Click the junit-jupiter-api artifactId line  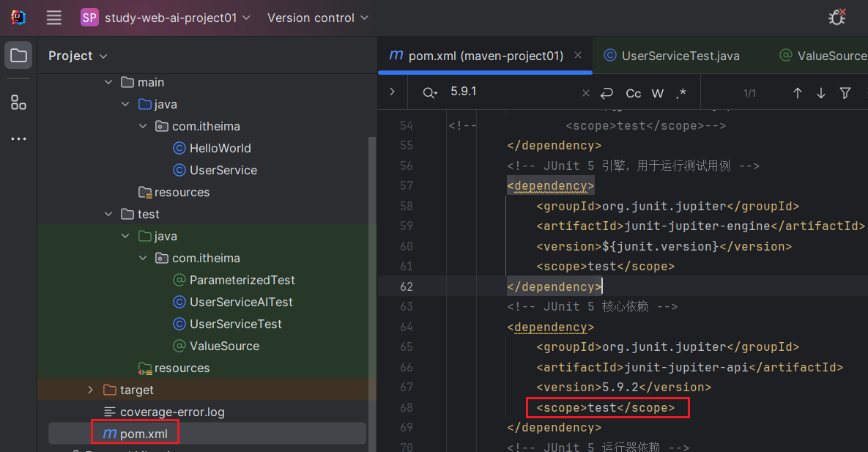coord(689,367)
